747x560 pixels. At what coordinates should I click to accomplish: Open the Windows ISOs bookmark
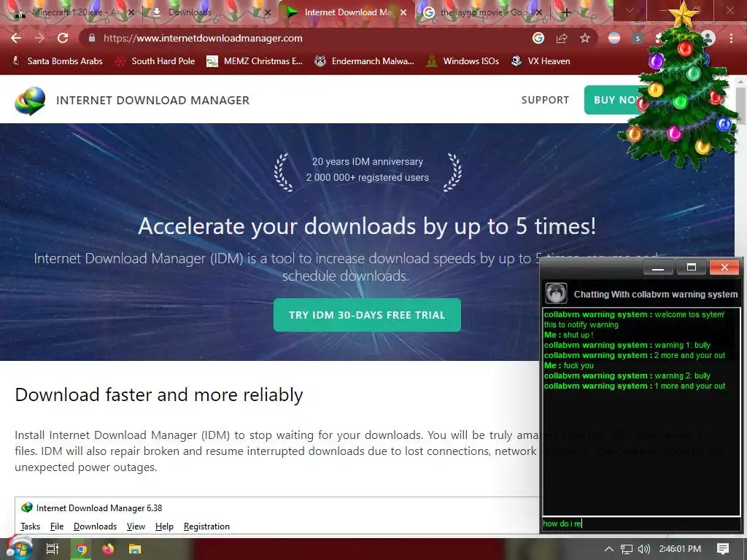(462, 61)
